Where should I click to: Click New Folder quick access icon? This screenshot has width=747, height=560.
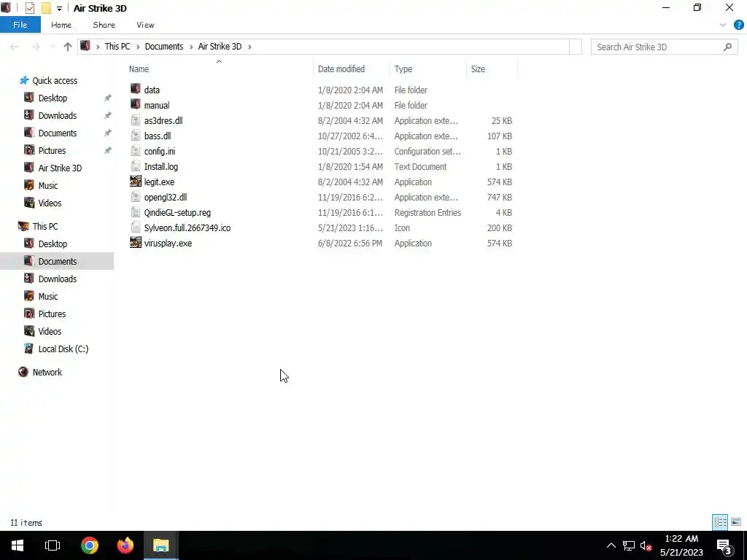coord(46,8)
